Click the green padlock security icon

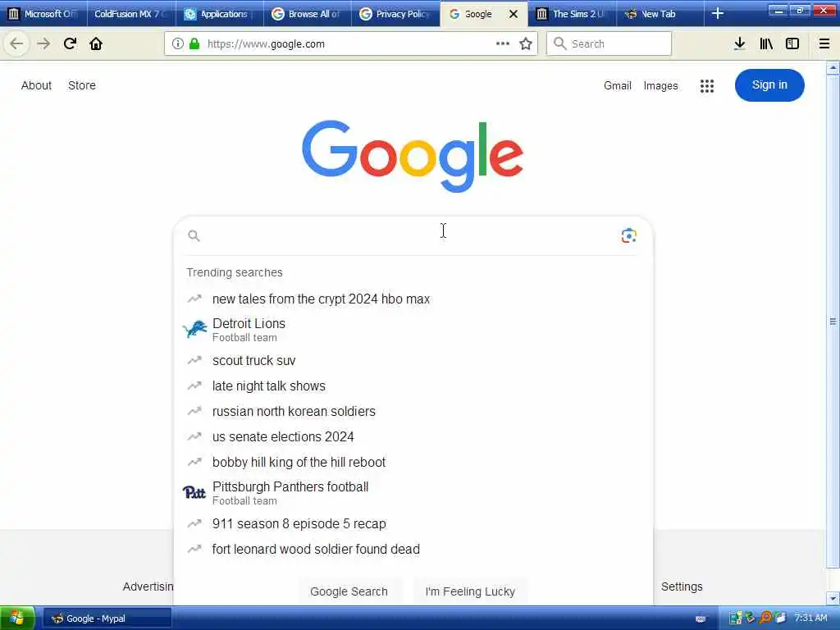[x=194, y=44]
